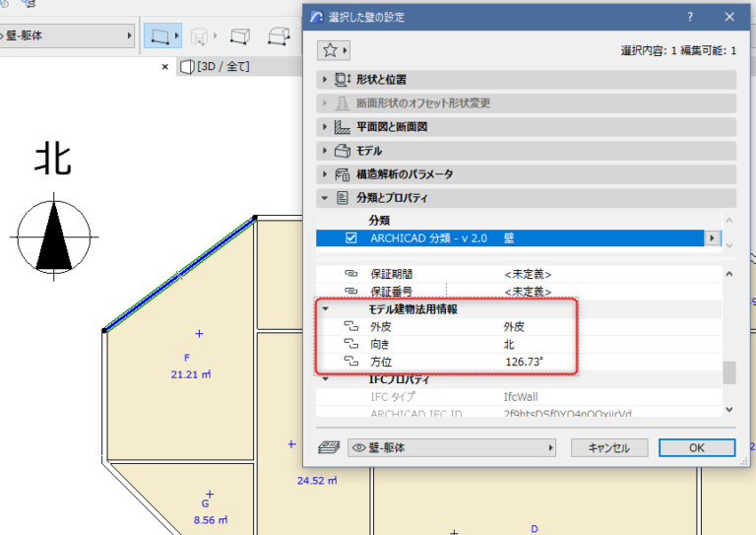756x535 pixels.
Task: Click the 向き value 北
Action: point(509,344)
